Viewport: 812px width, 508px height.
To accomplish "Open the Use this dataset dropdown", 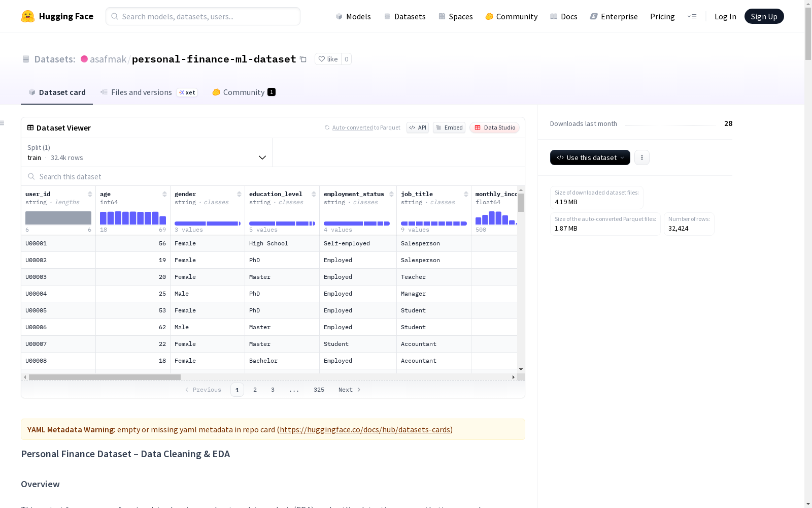I will point(590,157).
